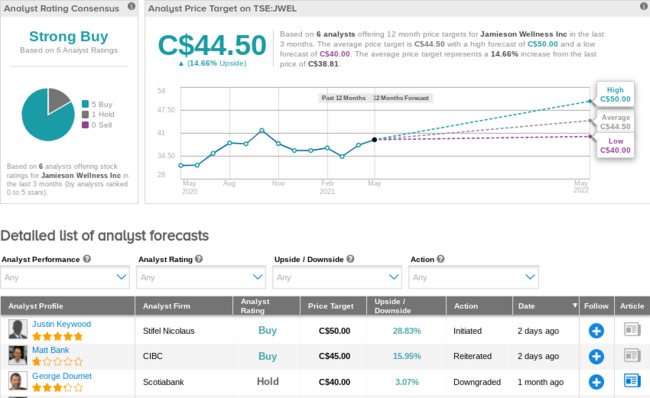The height and width of the screenshot is (398, 650).
Task: Click Matt Bank profile photo
Action: click(18, 355)
